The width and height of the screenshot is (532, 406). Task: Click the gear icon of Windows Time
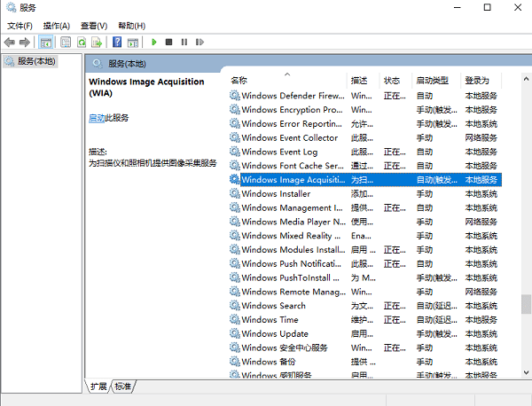(234, 319)
